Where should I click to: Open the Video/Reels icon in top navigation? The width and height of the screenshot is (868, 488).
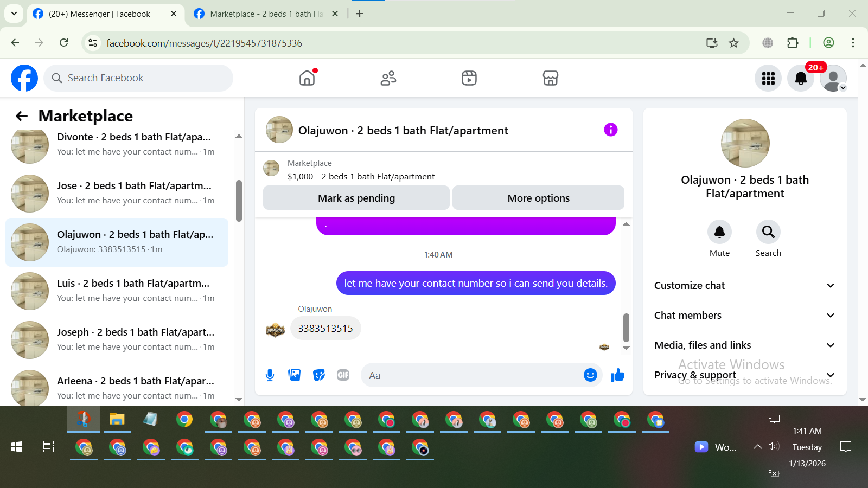click(469, 78)
